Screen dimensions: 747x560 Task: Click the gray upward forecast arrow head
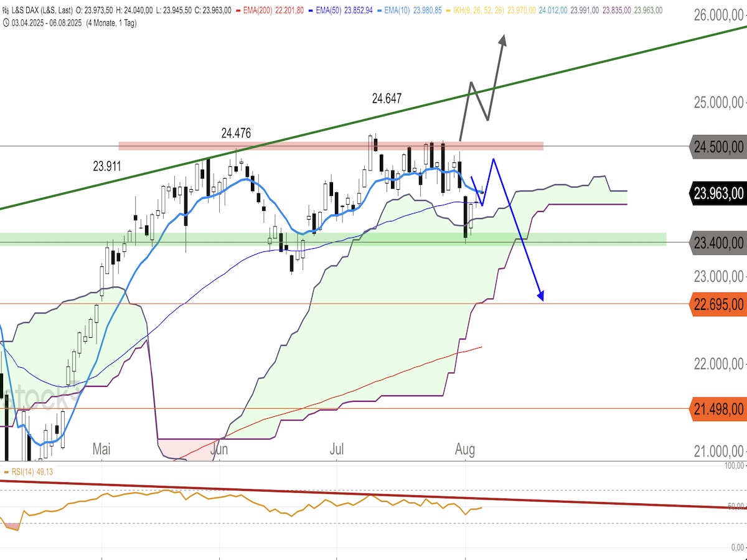pyautogui.click(x=502, y=39)
